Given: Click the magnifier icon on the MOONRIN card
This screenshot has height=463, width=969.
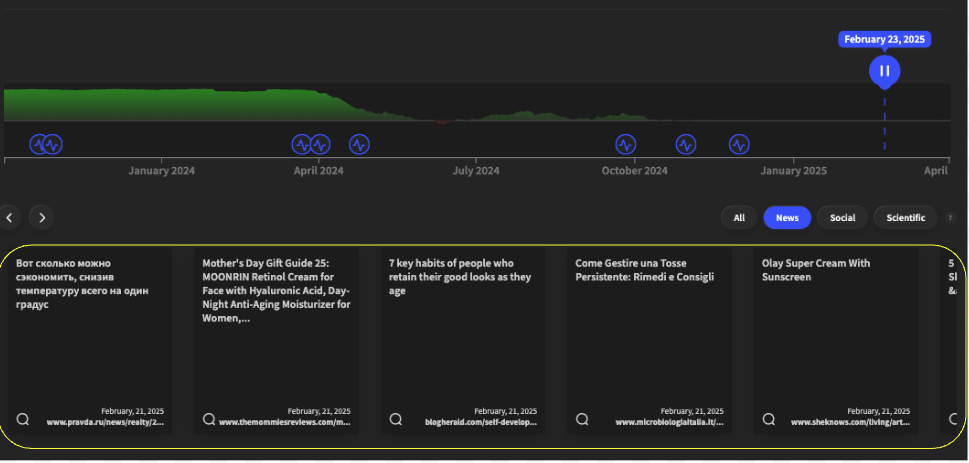Looking at the screenshot, I should point(209,419).
